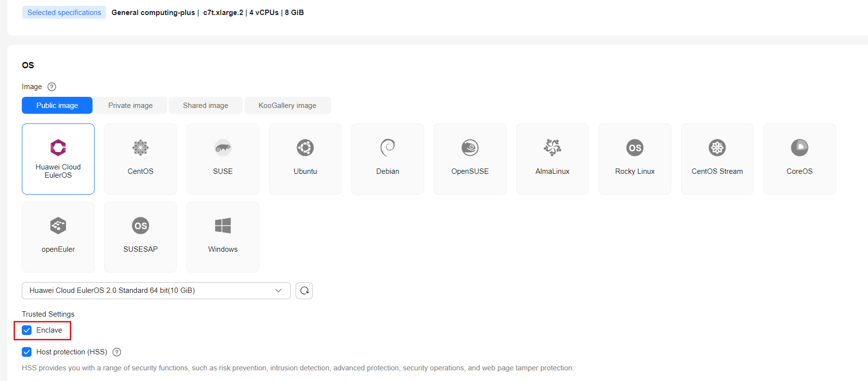This screenshot has width=868, height=381.
Task: Click the OS section heading
Action: 28,65
